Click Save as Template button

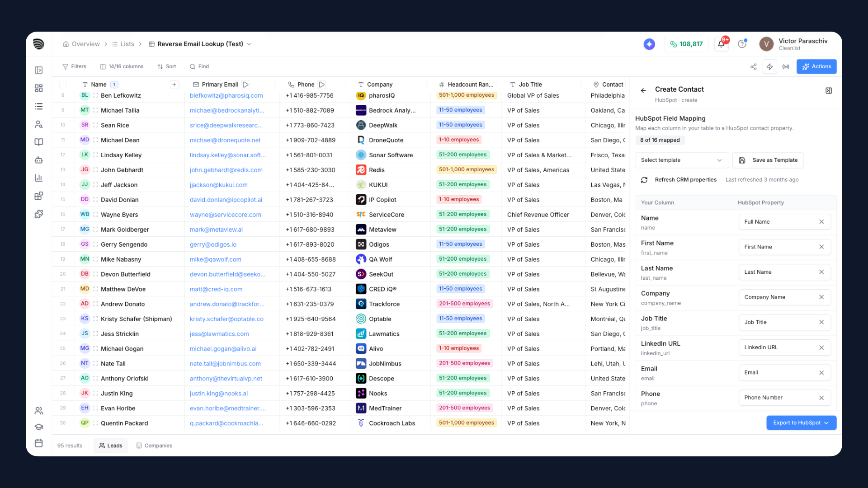[x=768, y=160]
